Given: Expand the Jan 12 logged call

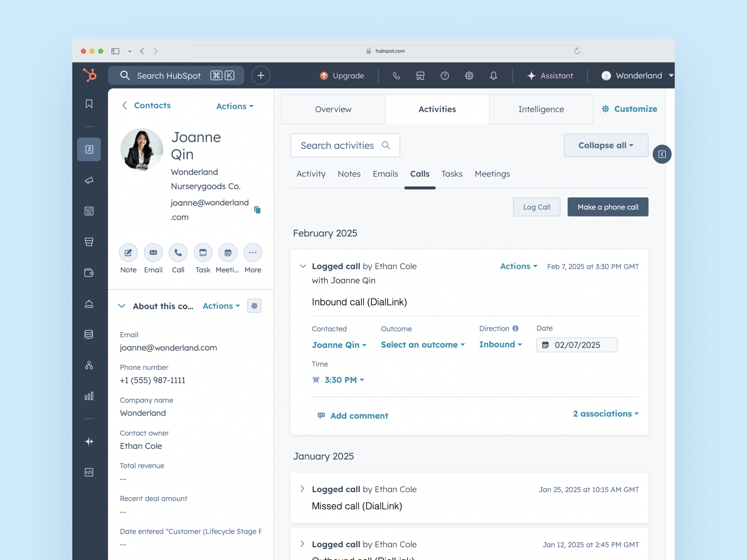Looking at the screenshot, I should pos(302,544).
